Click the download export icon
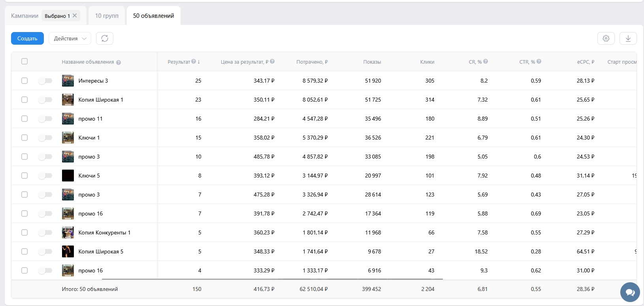This screenshot has height=306, width=644. 628,38
